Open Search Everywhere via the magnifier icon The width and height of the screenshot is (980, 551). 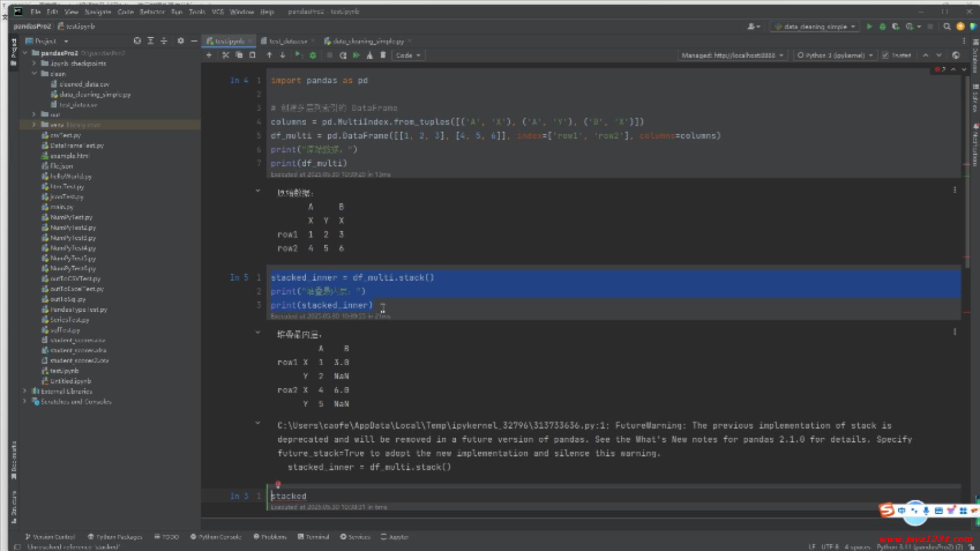[947, 27]
